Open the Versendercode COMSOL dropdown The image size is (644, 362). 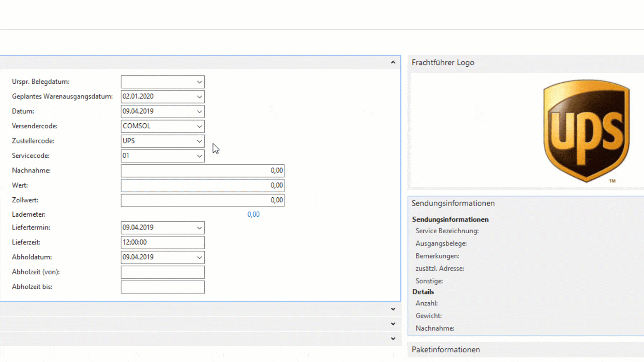[199, 126]
